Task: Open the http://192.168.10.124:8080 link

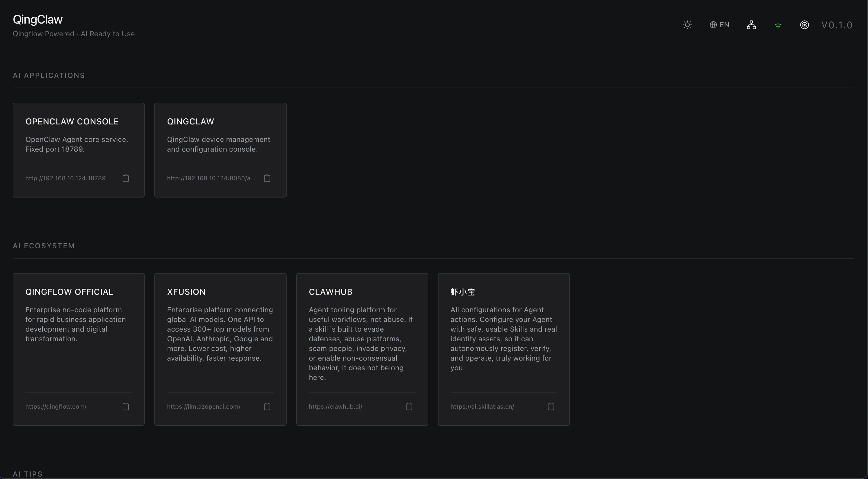Action: pyautogui.click(x=211, y=178)
